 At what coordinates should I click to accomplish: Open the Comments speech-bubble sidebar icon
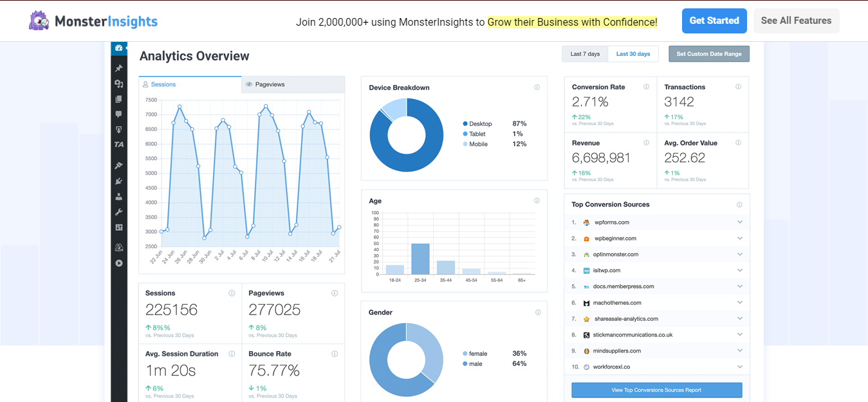[118, 114]
